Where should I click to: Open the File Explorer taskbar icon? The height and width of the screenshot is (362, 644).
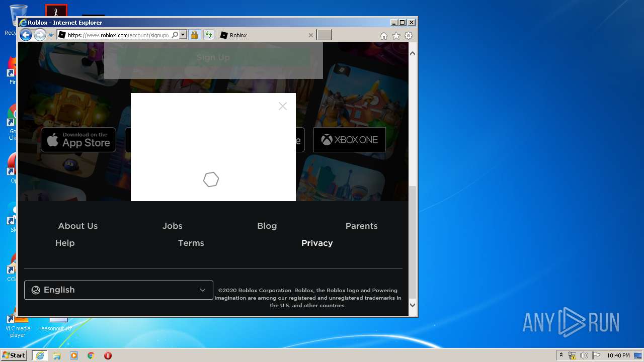click(57, 355)
